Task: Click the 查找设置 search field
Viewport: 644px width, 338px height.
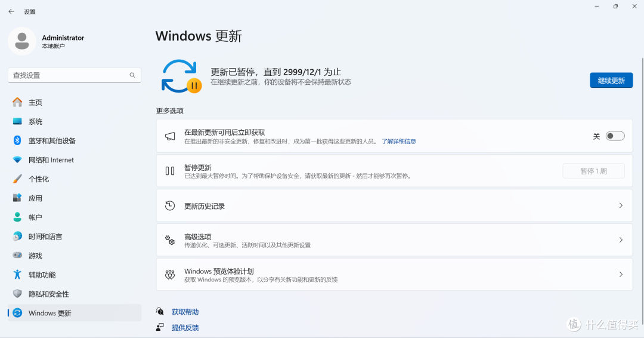Action: click(x=75, y=75)
